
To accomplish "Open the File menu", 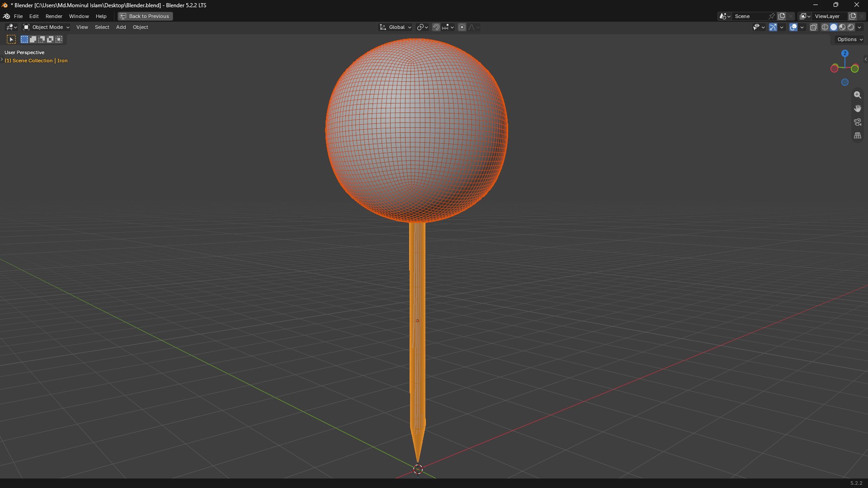I will [18, 16].
